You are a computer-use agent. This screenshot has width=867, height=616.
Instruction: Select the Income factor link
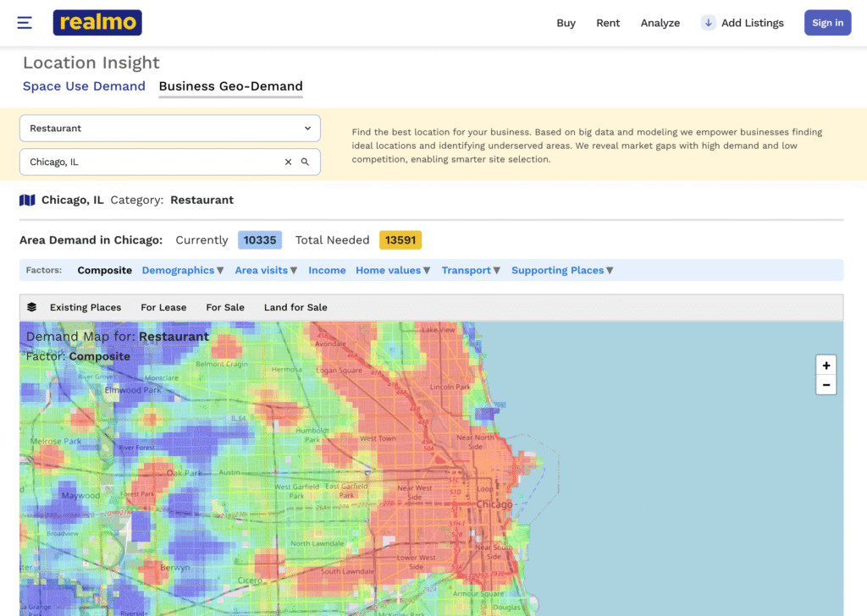pyautogui.click(x=327, y=271)
